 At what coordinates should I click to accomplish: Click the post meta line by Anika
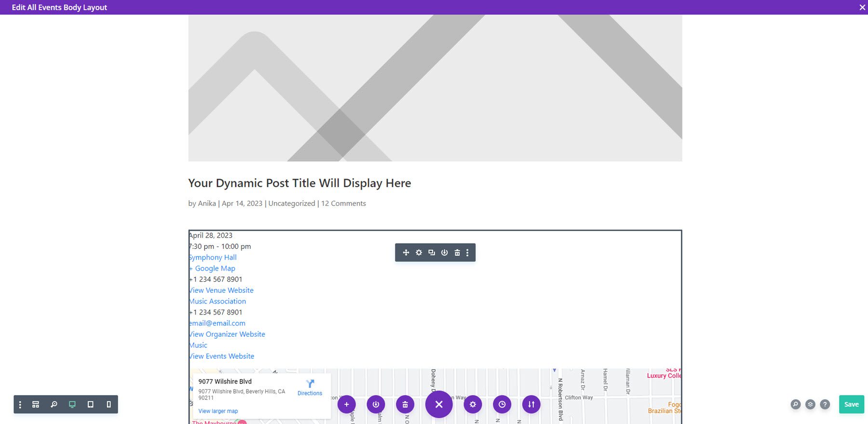[x=277, y=204]
